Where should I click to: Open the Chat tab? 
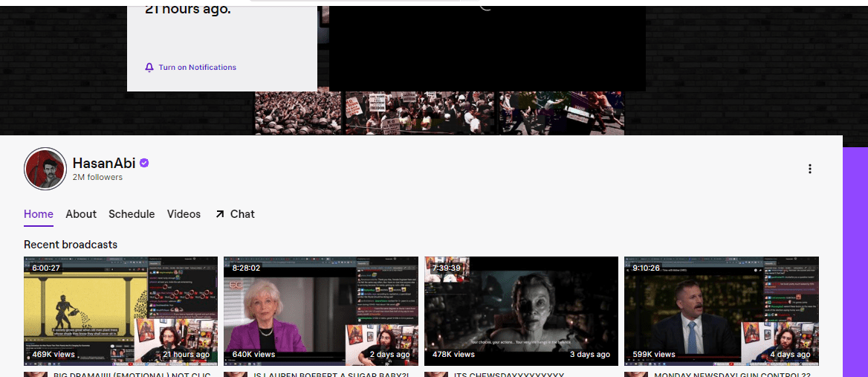click(x=242, y=214)
